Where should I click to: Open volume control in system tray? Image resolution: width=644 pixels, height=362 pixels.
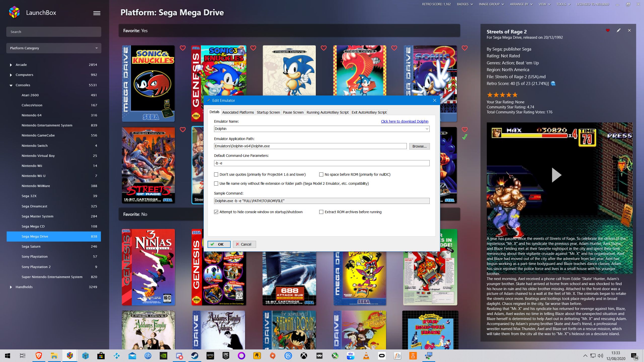tap(600, 355)
